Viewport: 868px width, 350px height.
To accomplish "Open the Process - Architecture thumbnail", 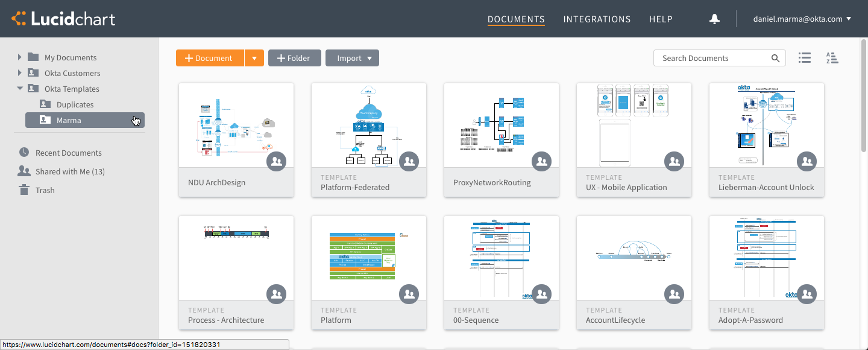I will click(236, 258).
